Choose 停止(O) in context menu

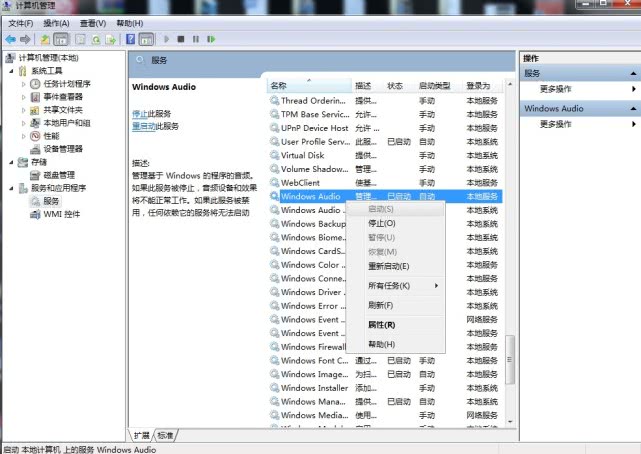point(395,224)
